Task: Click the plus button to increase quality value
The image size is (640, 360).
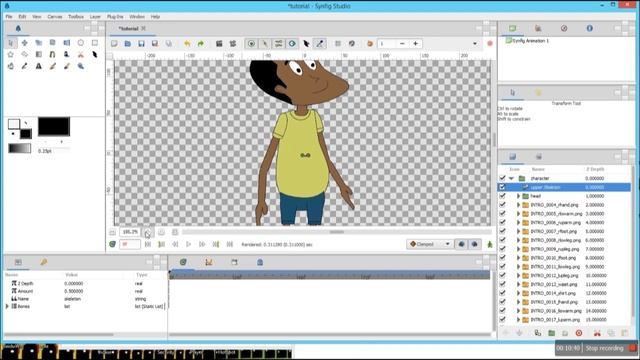Action: pos(416,44)
